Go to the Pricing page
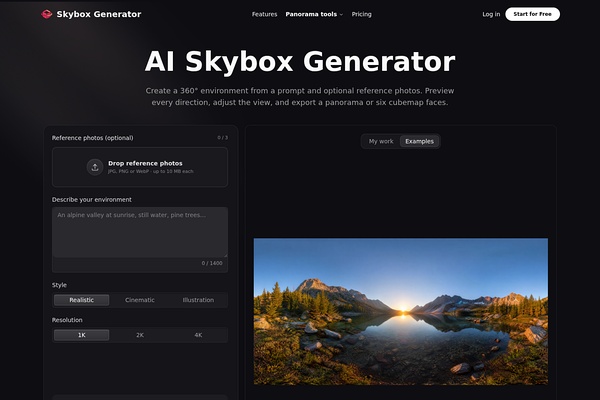The height and width of the screenshot is (400, 600). point(362,14)
